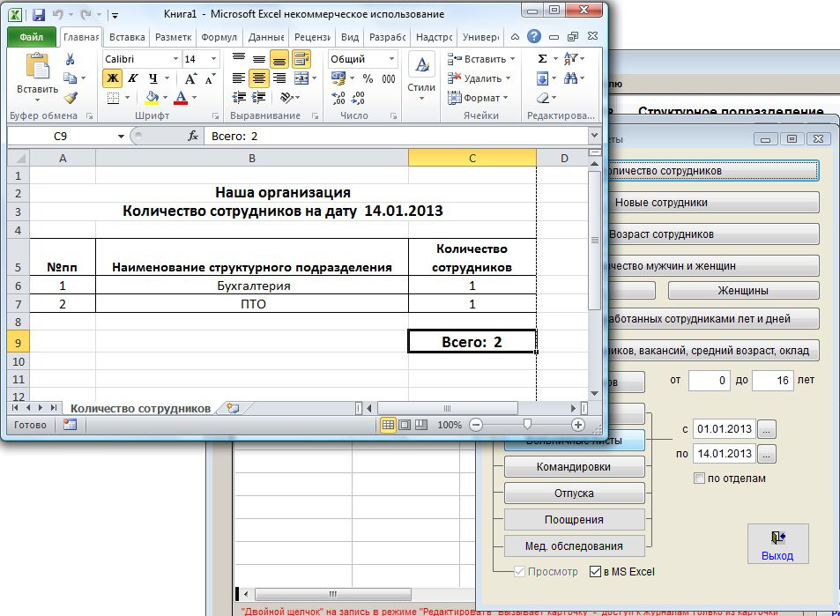Toggle bold Ж formatting
Screen dimensions: 840x616
112,78
